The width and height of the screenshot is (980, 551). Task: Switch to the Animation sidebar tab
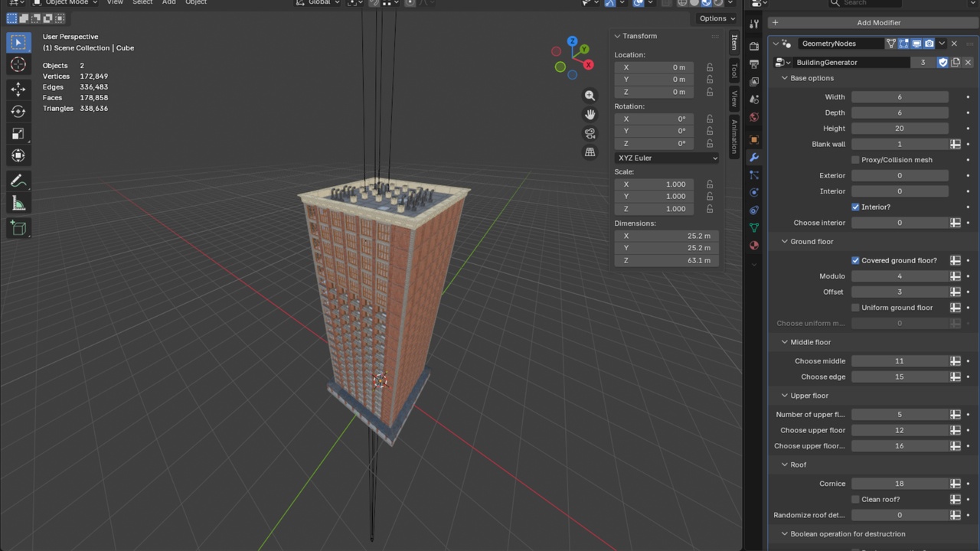[x=733, y=136]
